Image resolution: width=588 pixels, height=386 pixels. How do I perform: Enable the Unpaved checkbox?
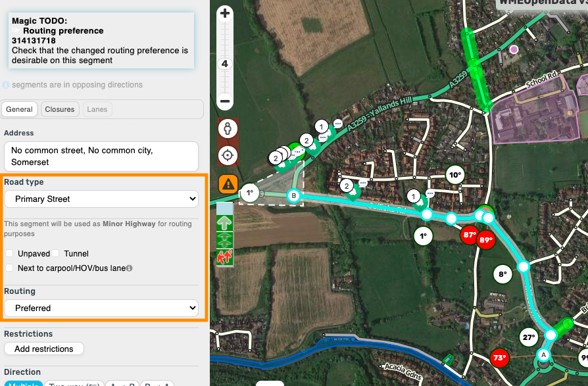coord(9,253)
